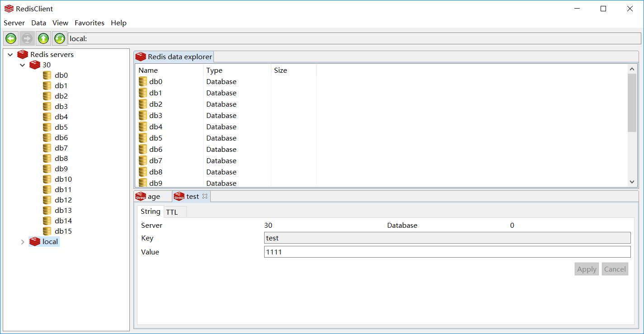Select db9 in the server tree

[61, 169]
